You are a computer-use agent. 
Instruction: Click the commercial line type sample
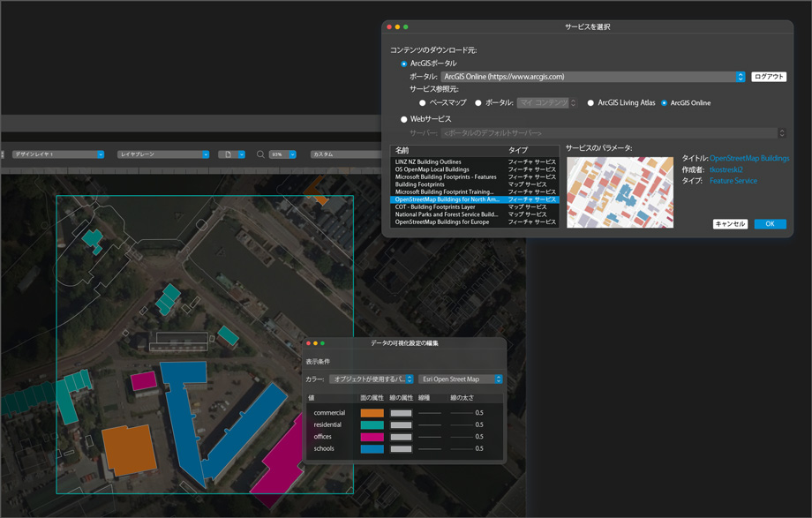[x=430, y=413]
